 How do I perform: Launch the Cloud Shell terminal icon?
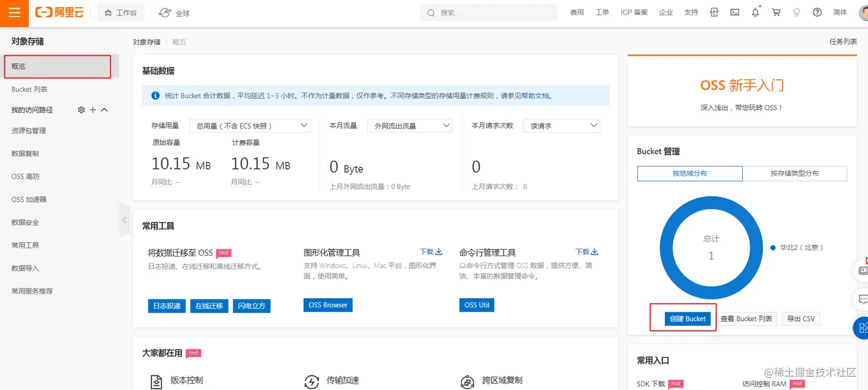coord(734,13)
